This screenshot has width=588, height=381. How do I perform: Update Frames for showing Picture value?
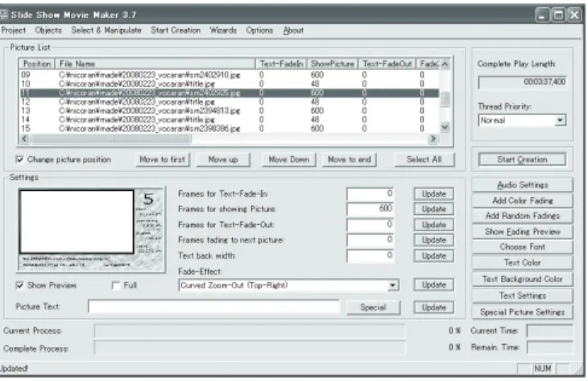coord(434,209)
